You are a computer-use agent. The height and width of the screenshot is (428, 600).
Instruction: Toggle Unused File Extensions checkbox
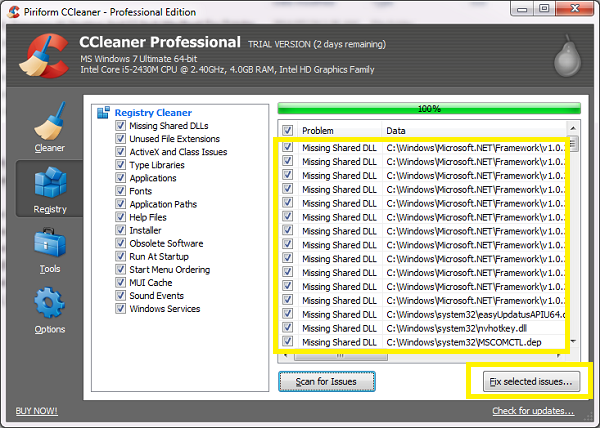pos(121,138)
